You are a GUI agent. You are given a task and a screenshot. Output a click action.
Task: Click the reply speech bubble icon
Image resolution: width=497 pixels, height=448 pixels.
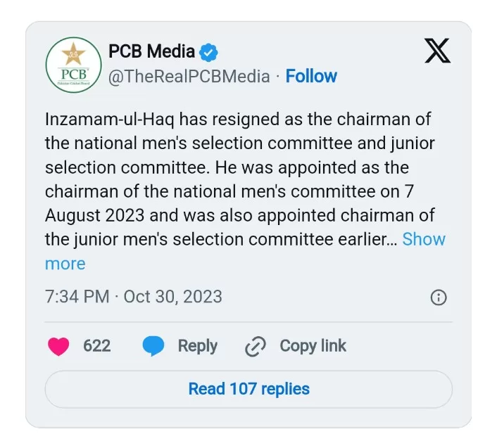click(x=153, y=346)
